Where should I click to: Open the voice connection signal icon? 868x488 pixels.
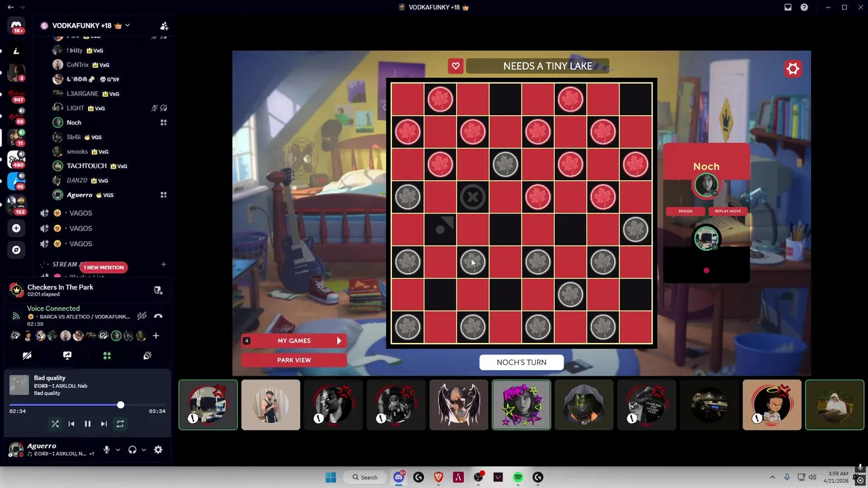tap(16, 316)
